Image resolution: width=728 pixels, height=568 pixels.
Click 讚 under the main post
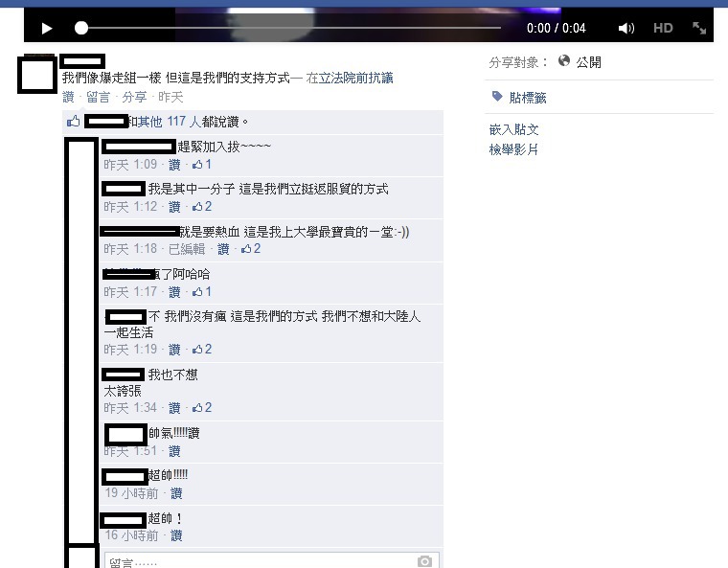68,97
